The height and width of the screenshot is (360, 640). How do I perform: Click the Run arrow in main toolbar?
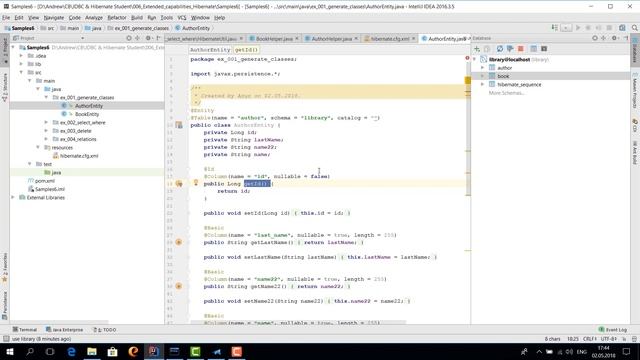pyautogui.click(x=578, y=28)
